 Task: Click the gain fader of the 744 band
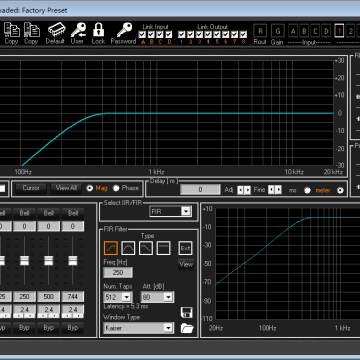[x=73, y=261]
